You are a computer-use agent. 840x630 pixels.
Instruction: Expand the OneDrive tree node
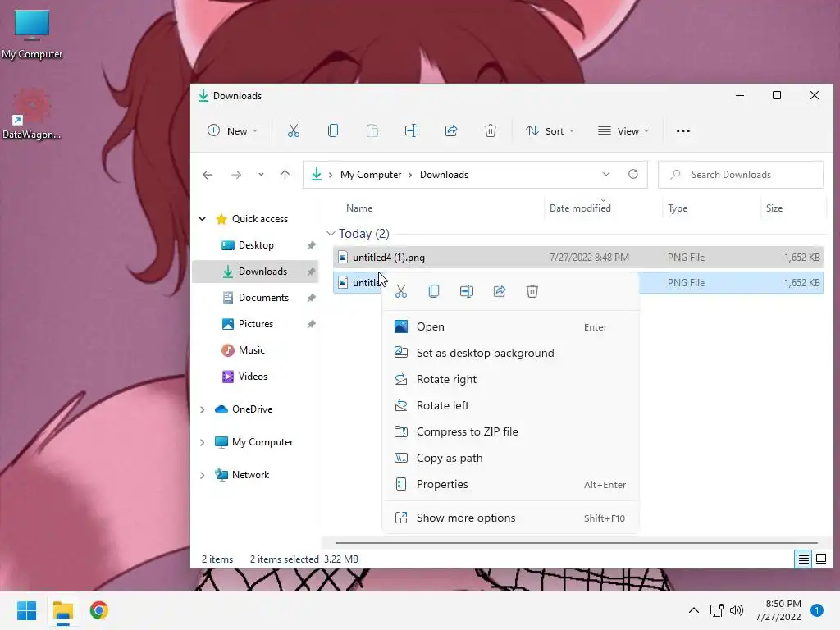(x=203, y=409)
